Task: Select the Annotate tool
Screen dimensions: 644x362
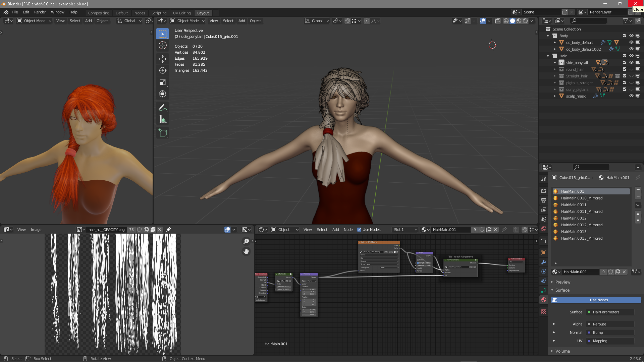Action: (x=163, y=108)
